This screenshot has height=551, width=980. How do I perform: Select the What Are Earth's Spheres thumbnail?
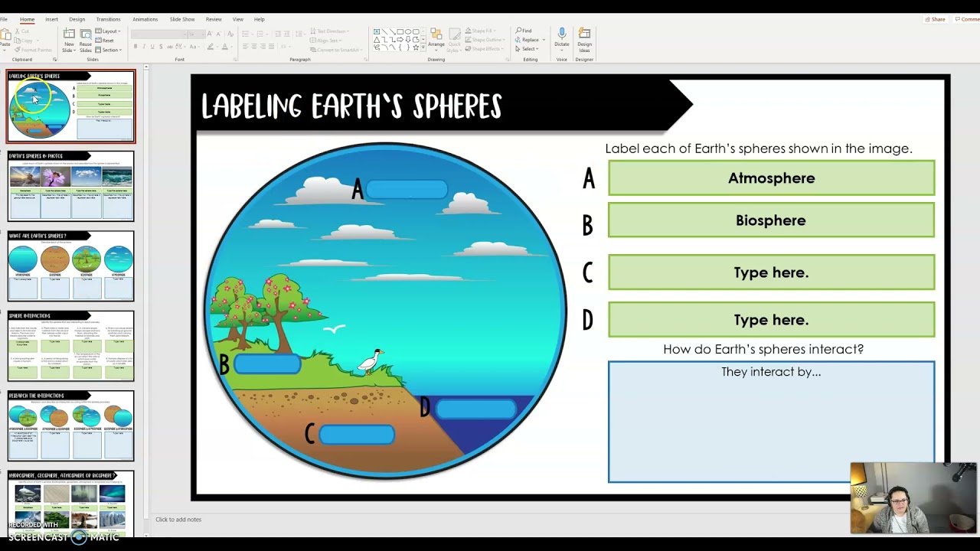(71, 266)
